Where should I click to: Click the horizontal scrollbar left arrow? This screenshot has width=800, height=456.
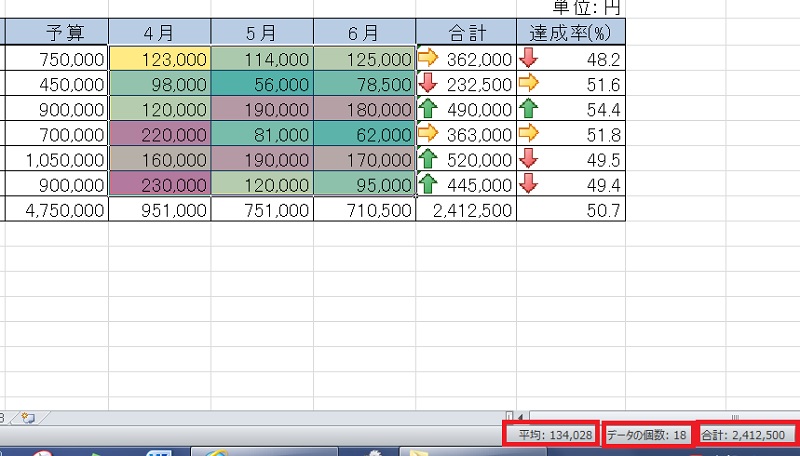pos(521,417)
